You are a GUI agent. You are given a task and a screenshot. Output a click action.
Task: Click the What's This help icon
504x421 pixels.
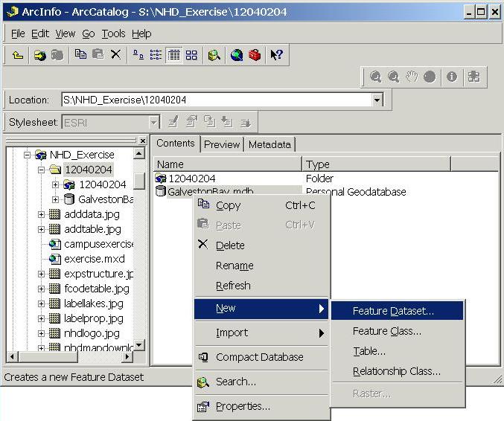[x=276, y=55]
